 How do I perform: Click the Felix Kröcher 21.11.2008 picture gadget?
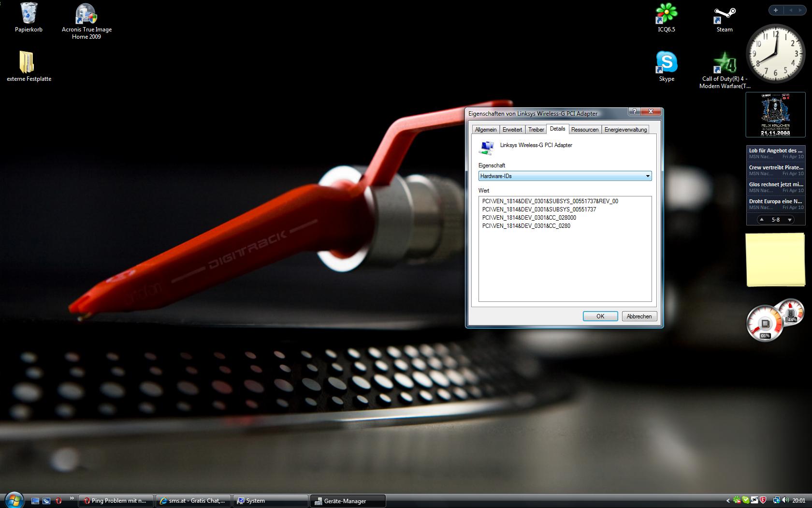[x=775, y=115]
